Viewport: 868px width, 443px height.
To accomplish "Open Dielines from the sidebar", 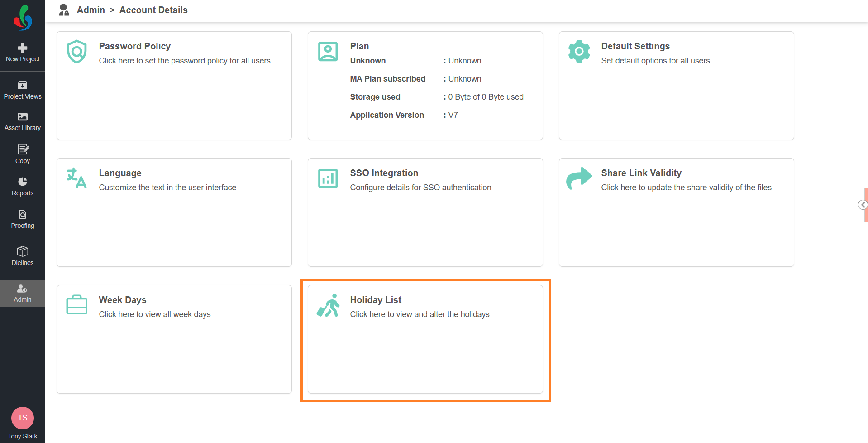I will [x=23, y=256].
